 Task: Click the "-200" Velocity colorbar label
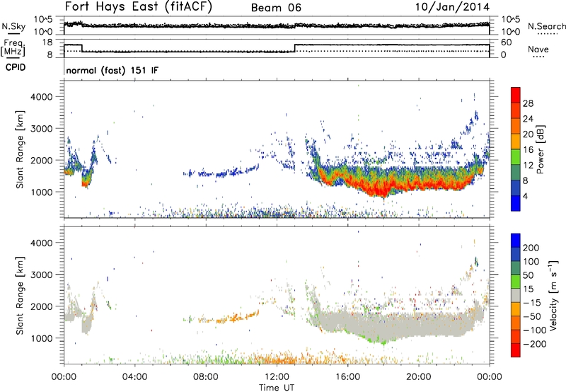coord(535,344)
